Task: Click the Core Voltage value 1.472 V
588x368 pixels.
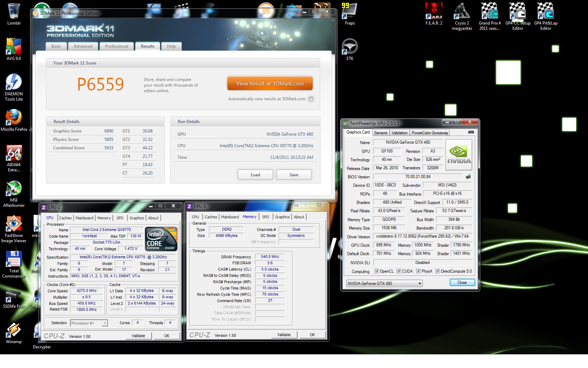Action: coord(131,248)
